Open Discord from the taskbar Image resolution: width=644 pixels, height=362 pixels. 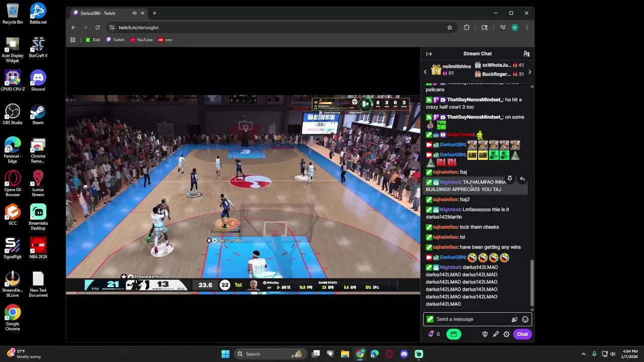pos(404,354)
